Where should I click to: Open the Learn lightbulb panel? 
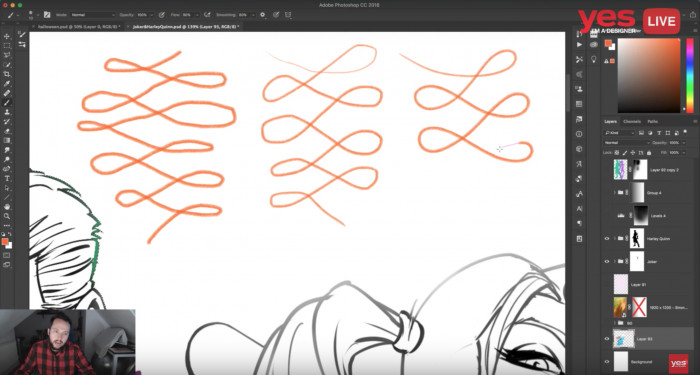point(593,59)
